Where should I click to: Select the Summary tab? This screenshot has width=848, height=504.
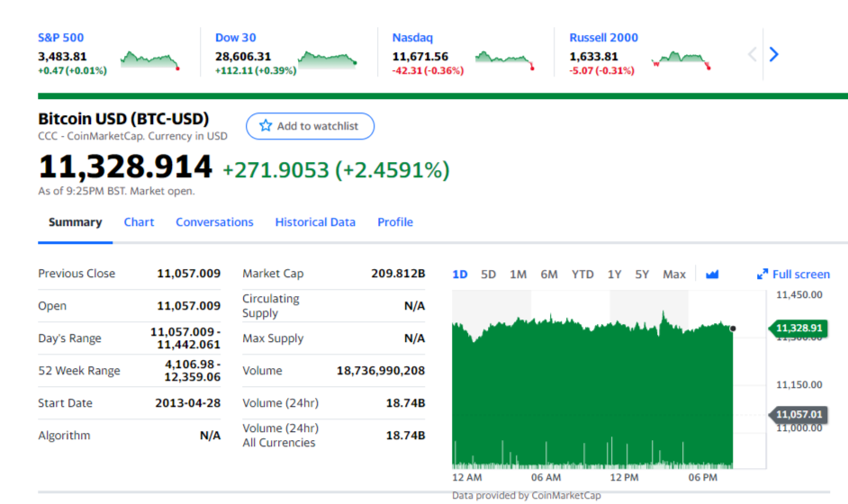pos(76,222)
